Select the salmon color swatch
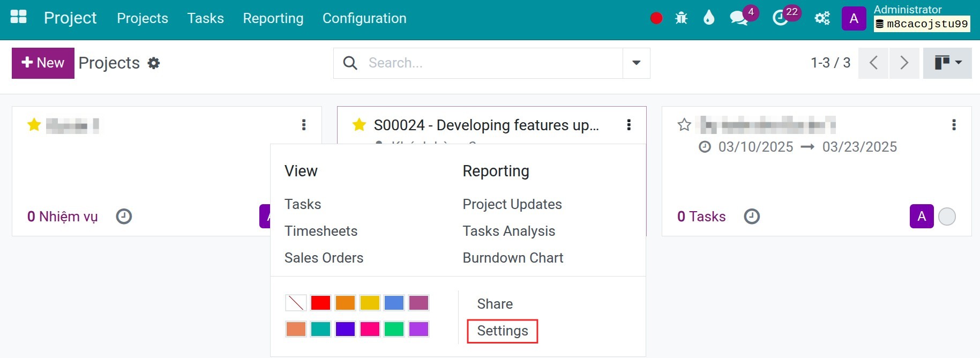Viewport: 980px width, 358px height. click(x=296, y=329)
